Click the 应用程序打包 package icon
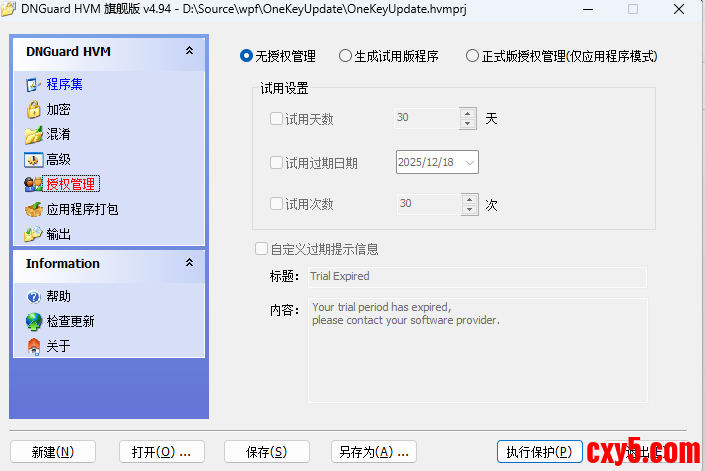Viewport: 705px width, 471px height. (x=33, y=209)
